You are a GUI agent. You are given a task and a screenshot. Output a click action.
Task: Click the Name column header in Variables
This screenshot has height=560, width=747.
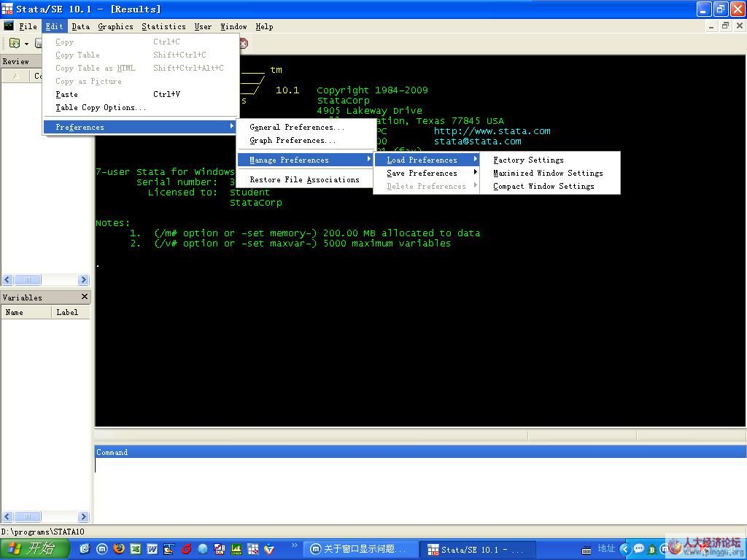tap(15, 312)
